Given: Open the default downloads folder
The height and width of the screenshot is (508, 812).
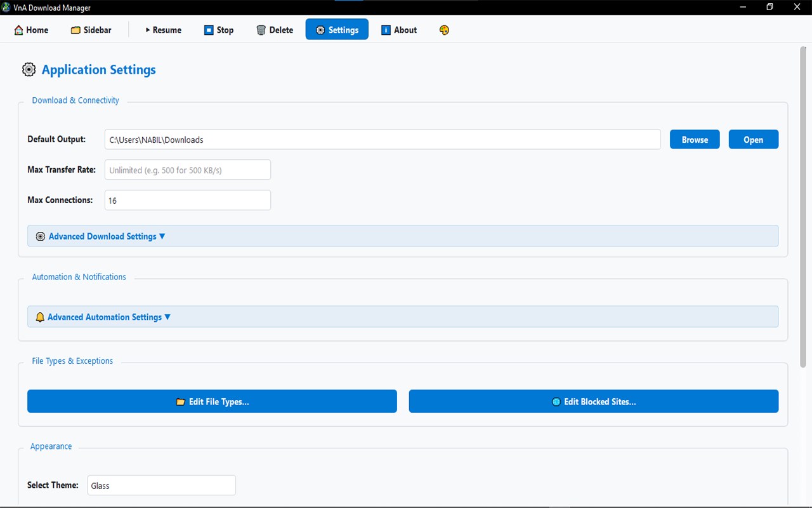Looking at the screenshot, I should point(753,140).
